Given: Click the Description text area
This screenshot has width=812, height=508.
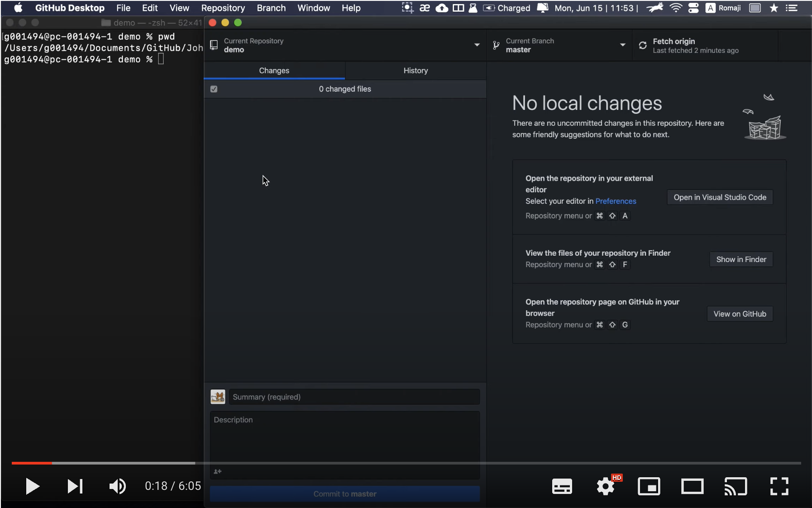Looking at the screenshot, I should (x=345, y=445).
